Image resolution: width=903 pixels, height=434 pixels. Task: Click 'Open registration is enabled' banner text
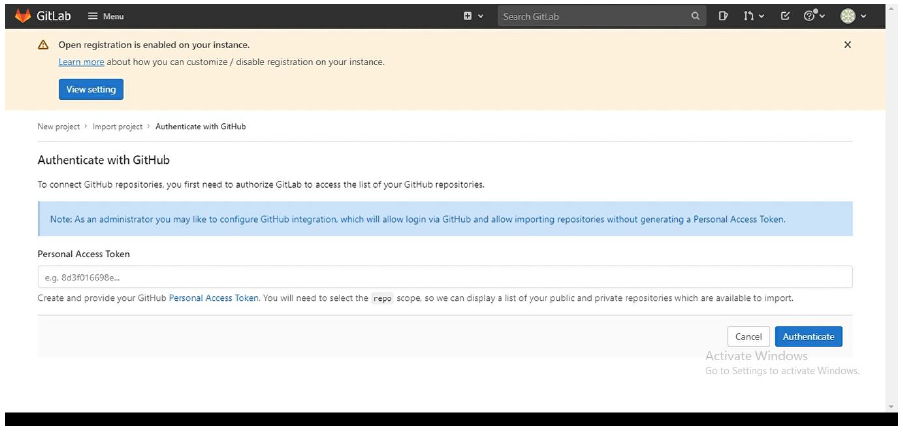154,45
